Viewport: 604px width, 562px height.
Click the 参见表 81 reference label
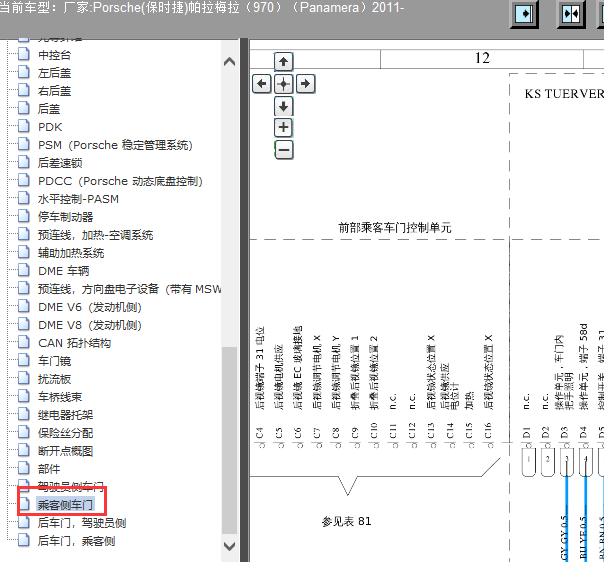point(346,521)
